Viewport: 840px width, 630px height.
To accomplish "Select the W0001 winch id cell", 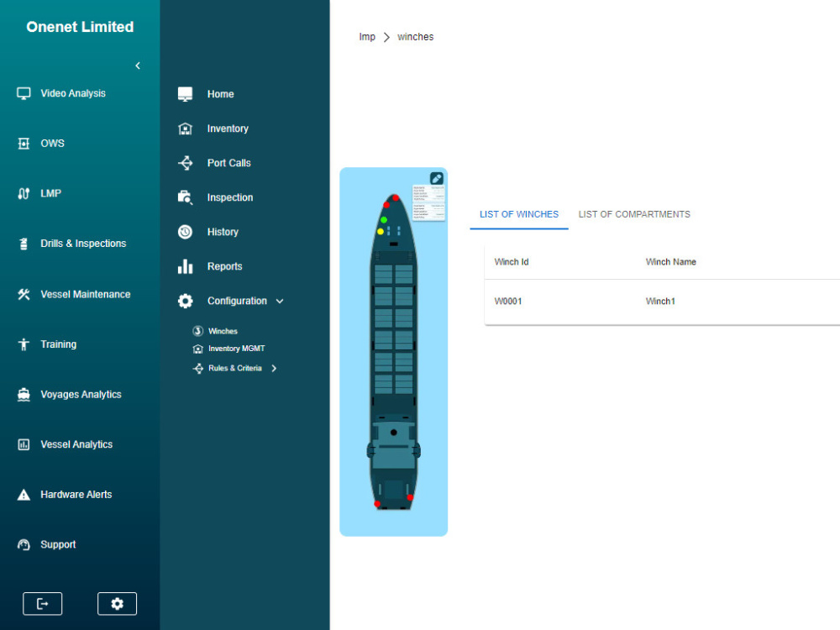I will [508, 302].
